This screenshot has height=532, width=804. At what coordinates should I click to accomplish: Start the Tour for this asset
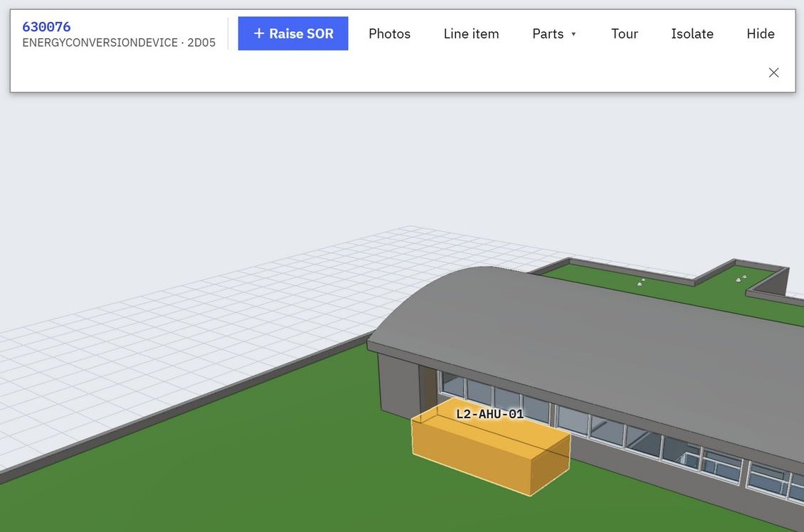[624, 34]
